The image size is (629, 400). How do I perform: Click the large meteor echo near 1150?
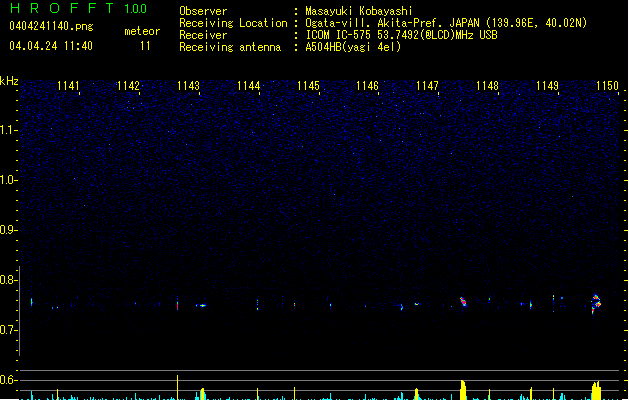596,304
